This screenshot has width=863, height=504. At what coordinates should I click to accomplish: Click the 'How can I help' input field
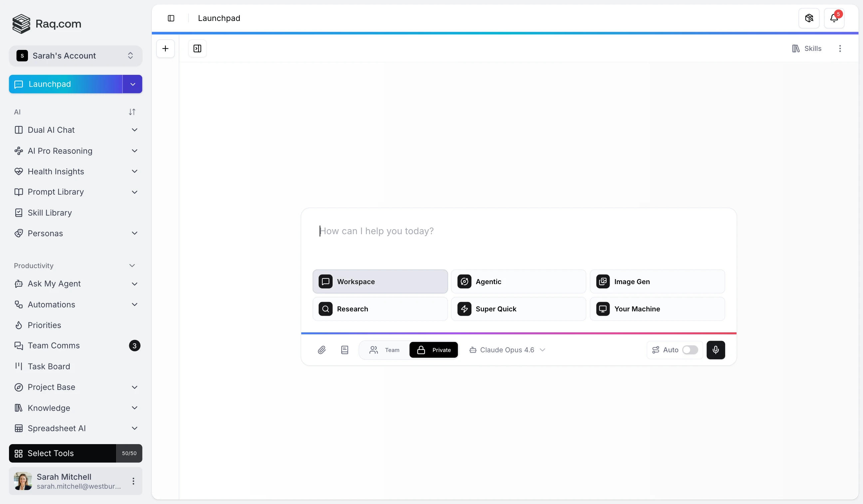coord(518,231)
